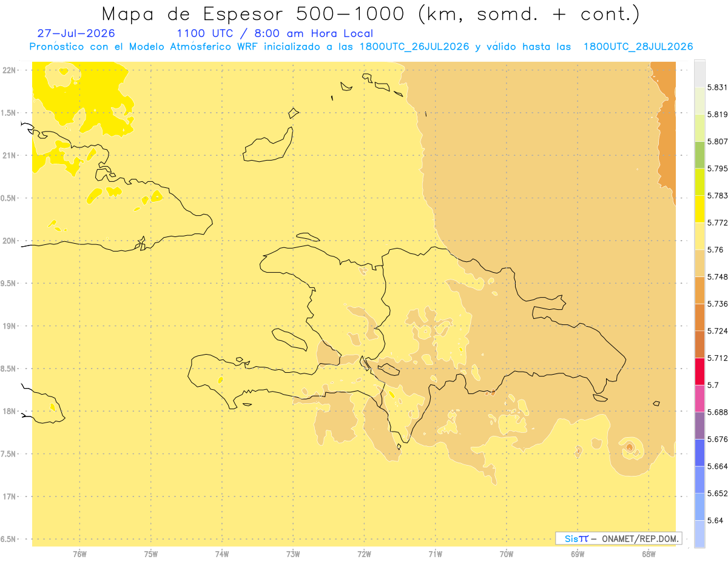The width and height of the screenshot is (728, 562).
Task: Click the colorbar value 5.772
Action: (717, 222)
